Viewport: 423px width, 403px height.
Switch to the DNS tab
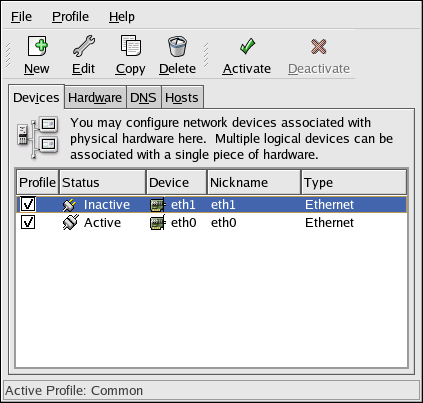(x=143, y=97)
